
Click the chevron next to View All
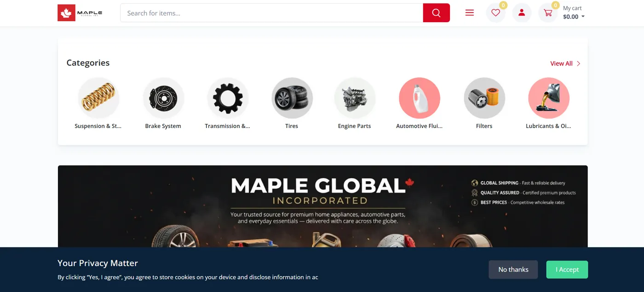(578, 64)
